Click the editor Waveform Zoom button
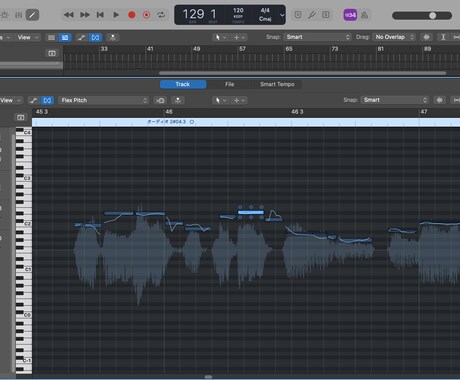 click(440, 100)
